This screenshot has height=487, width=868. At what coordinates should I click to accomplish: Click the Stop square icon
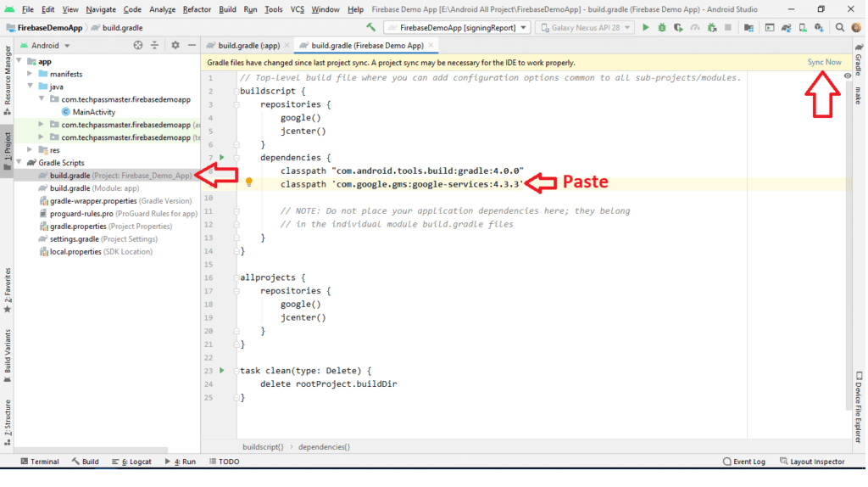728,27
